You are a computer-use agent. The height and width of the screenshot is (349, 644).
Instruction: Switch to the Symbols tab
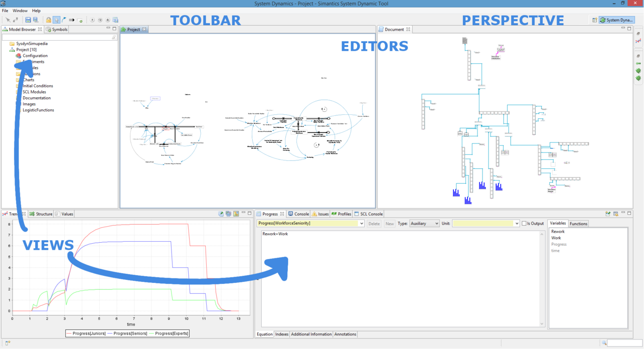[x=56, y=29]
